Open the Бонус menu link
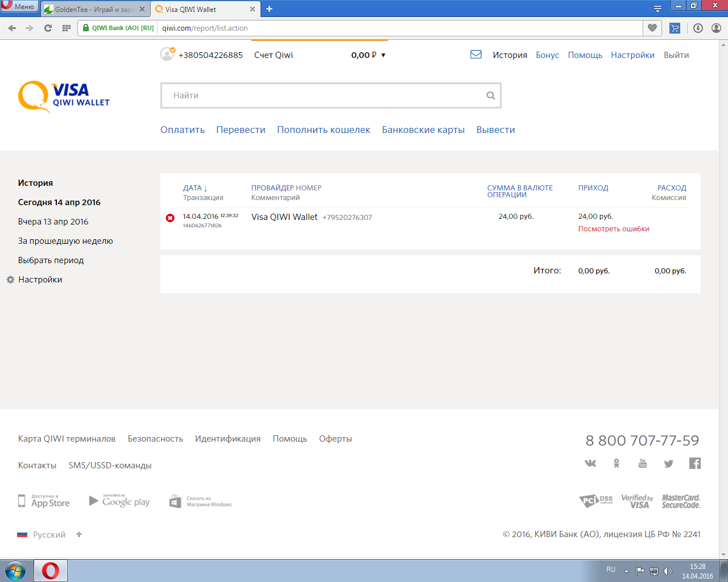 547,55
